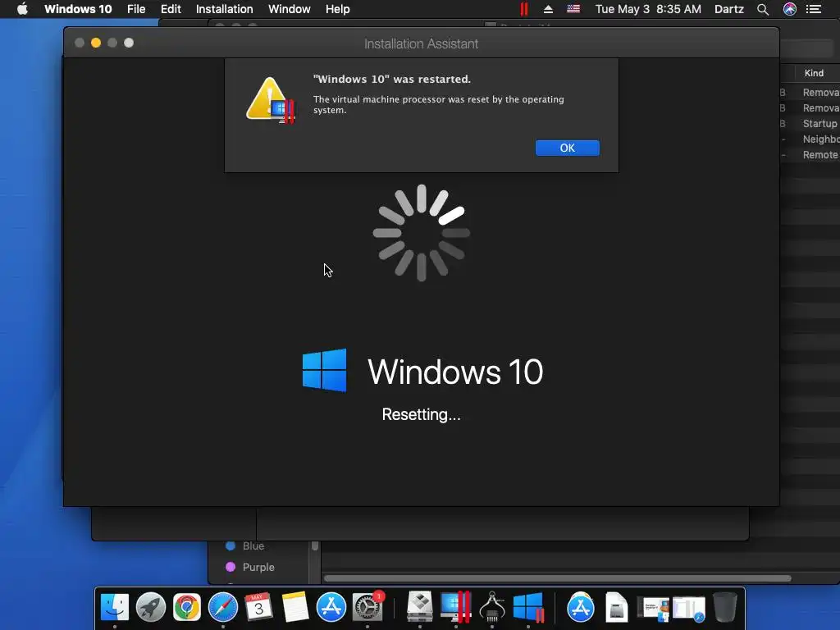The width and height of the screenshot is (840, 630).
Task: Click the horizontal scrollbar in the Finder window
Action: [x=557, y=578]
